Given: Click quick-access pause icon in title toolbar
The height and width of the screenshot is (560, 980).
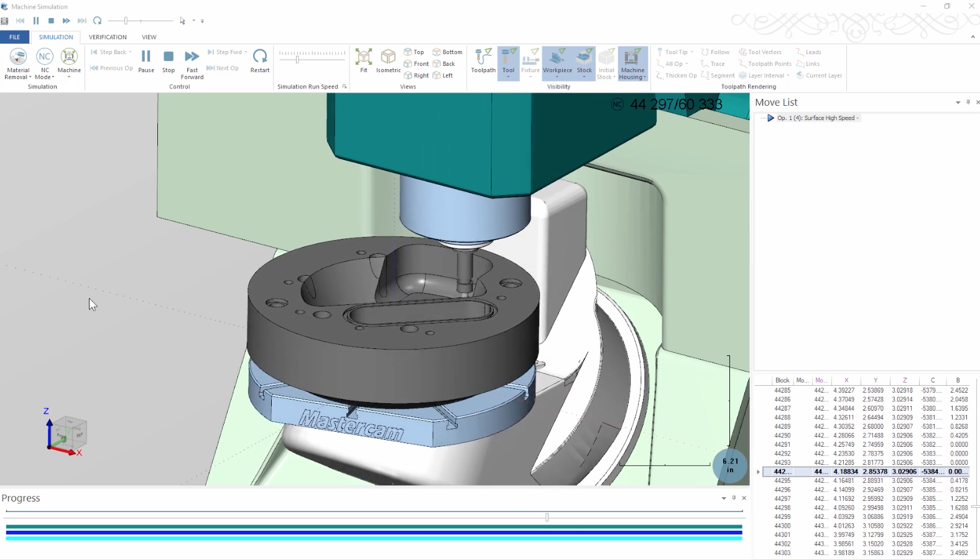Looking at the screenshot, I should point(36,21).
